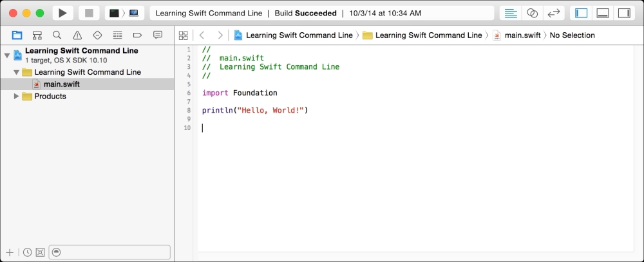Viewport: 644px width, 262px height.
Task: Open the Report navigator tab
Action: (158, 35)
